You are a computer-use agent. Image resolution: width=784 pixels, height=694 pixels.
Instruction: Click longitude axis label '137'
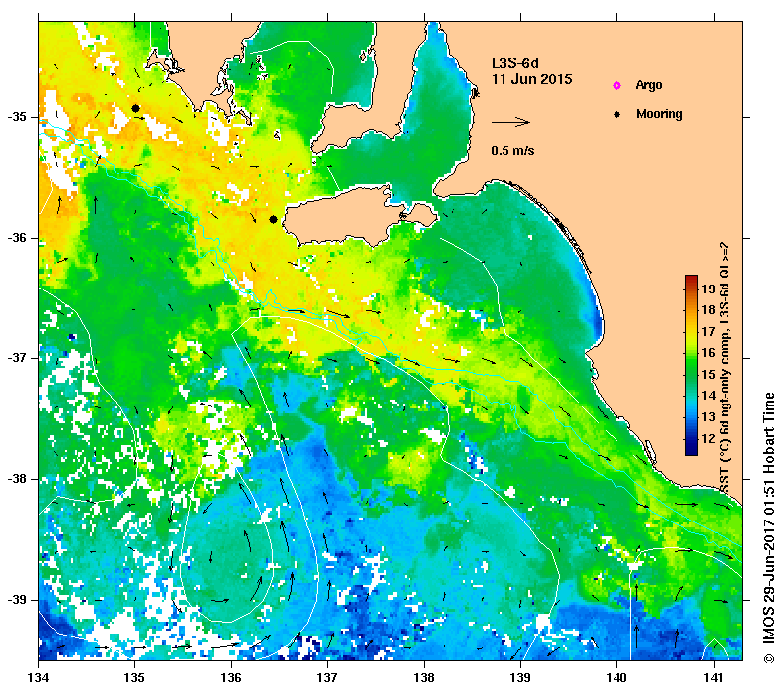coord(327,678)
